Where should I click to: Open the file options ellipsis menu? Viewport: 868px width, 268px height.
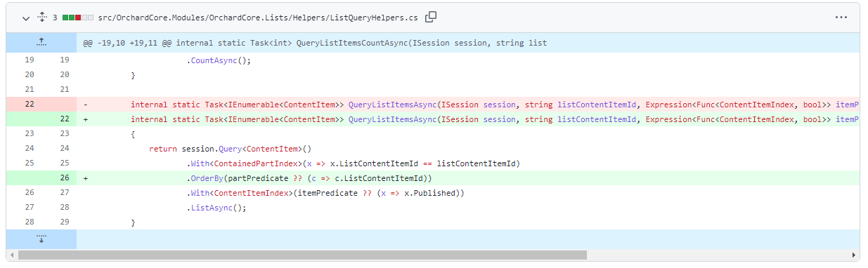click(841, 17)
